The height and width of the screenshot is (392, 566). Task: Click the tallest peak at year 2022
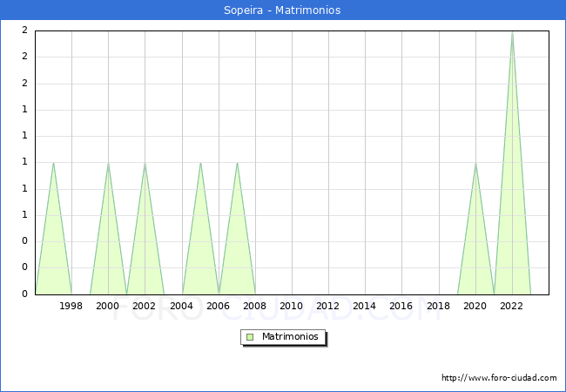pos(512,33)
